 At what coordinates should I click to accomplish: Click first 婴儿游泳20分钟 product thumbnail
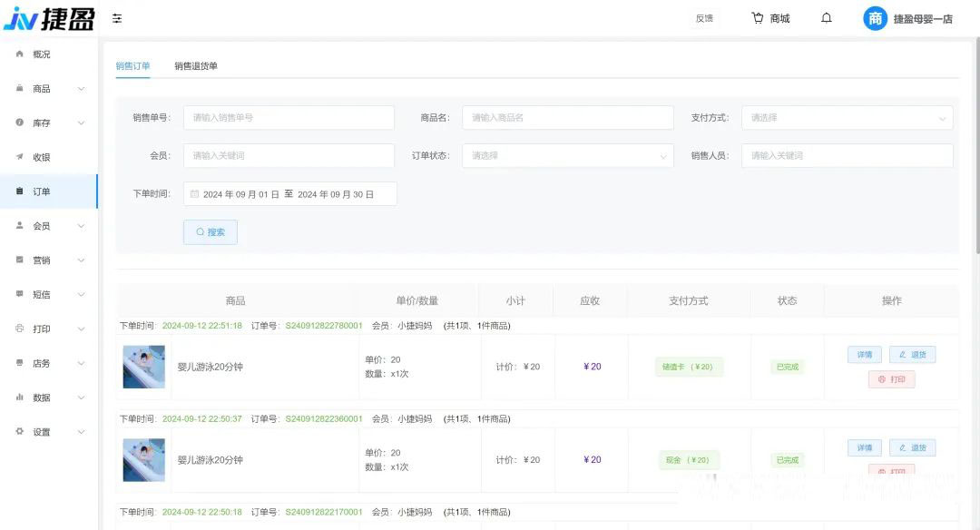144,367
